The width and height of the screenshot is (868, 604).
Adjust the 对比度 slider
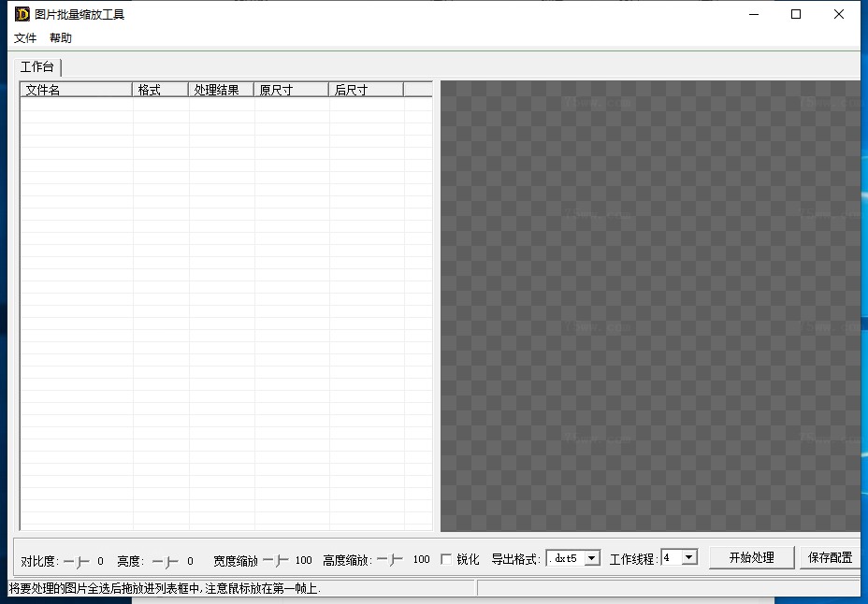[77, 561]
